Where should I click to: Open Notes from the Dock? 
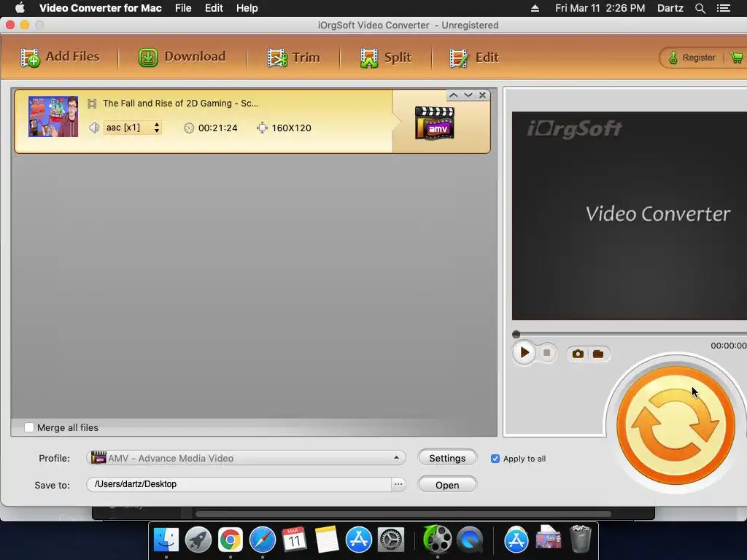326,540
